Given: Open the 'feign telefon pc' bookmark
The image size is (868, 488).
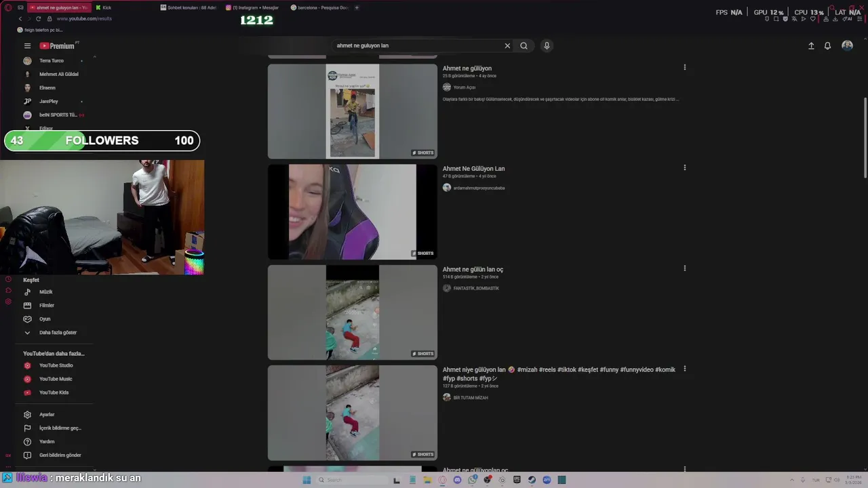Looking at the screenshot, I should (40, 30).
